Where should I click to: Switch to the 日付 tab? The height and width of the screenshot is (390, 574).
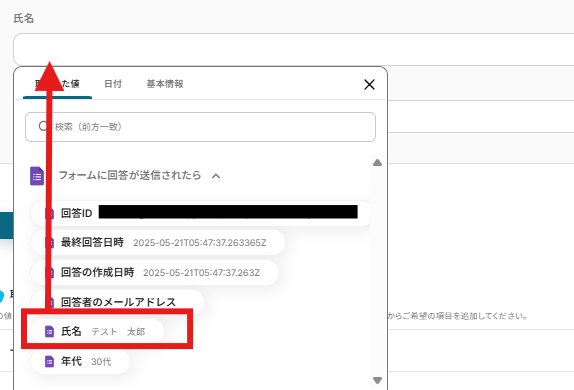113,84
